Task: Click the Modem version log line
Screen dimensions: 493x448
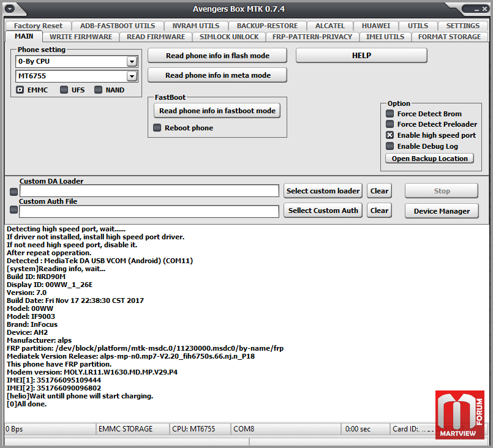Action: click(92, 372)
